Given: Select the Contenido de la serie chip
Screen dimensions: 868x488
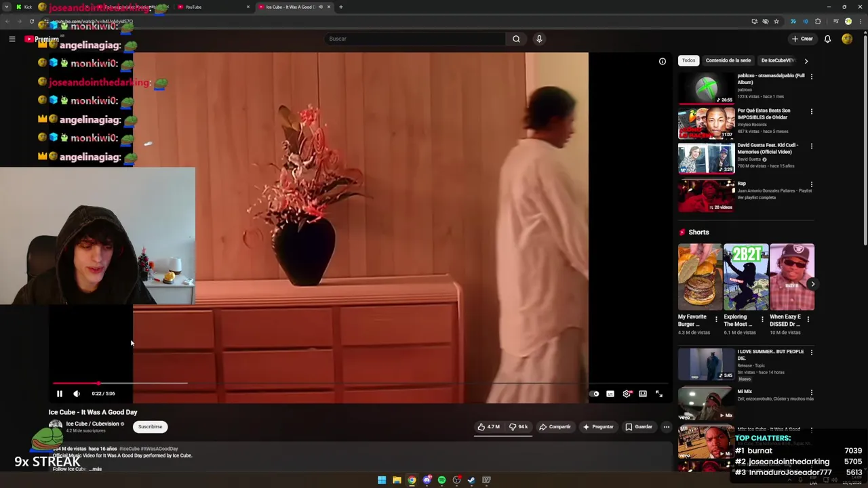Looking at the screenshot, I should (728, 60).
